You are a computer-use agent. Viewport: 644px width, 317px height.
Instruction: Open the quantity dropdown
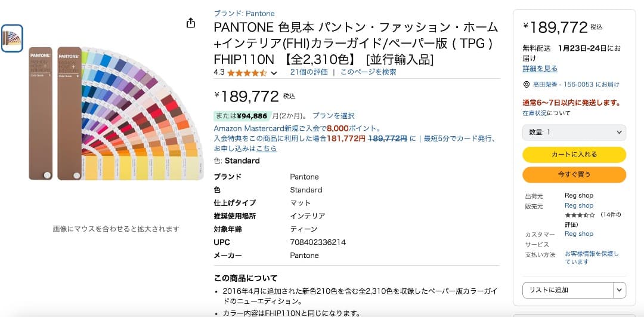click(574, 132)
